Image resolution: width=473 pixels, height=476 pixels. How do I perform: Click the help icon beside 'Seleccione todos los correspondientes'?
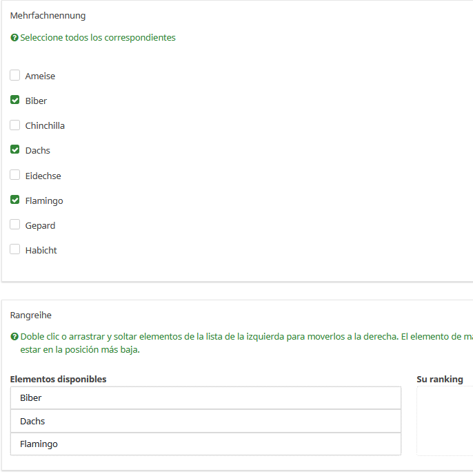click(x=14, y=38)
